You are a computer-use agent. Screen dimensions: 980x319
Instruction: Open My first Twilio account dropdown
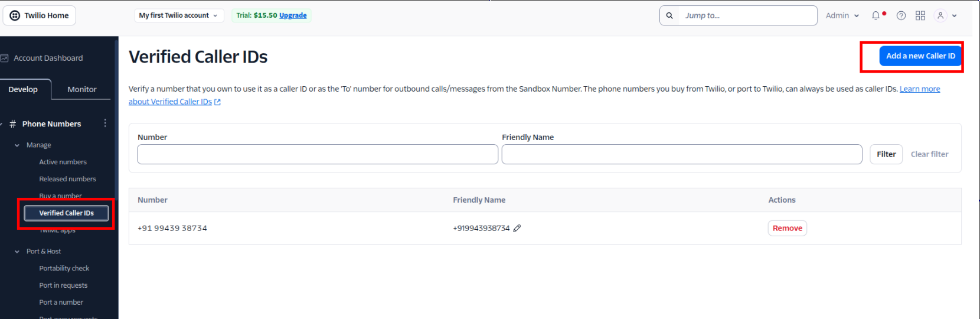179,15
